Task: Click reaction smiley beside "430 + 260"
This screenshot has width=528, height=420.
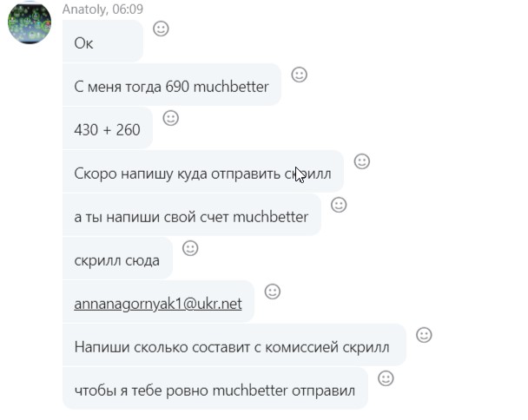Action: click(x=171, y=118)
